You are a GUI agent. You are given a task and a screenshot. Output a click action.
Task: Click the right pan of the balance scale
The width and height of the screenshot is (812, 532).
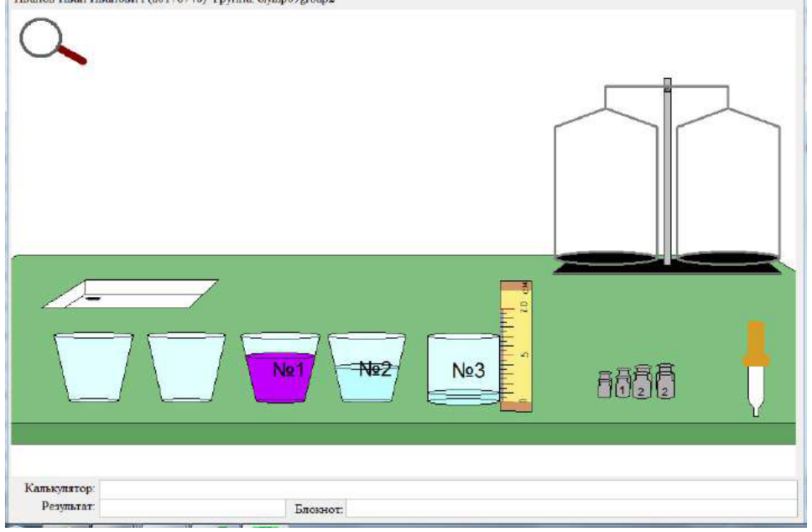pyautogui.click(x=728, y=258)
